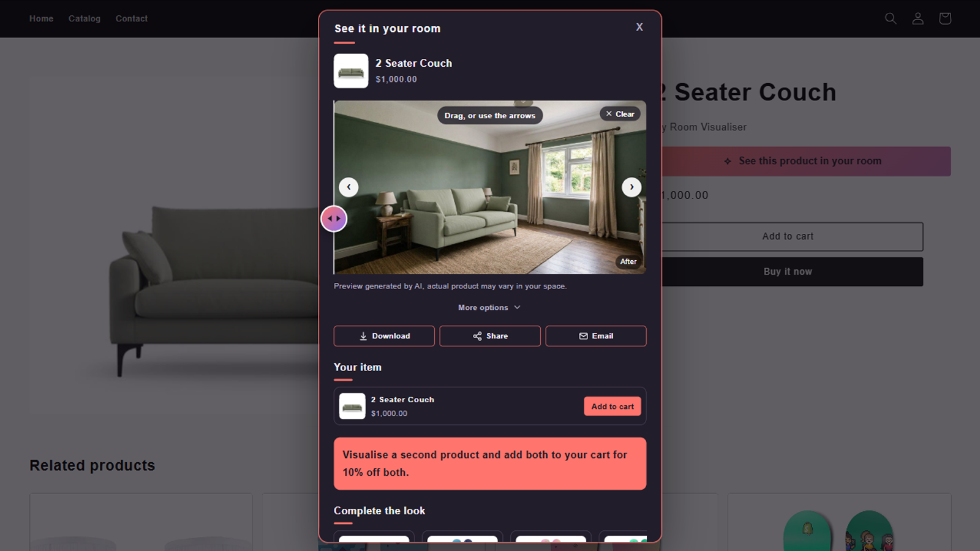This screenshot has height=551, width=980.
Task: Click the After label on preview
Action: pos(628,261)
